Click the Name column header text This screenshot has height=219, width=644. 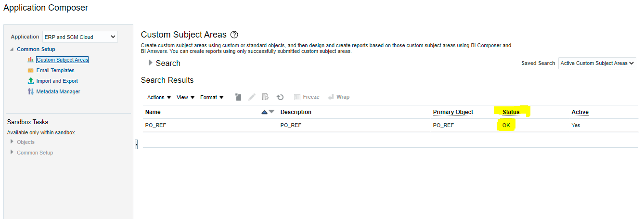pyautogui.click(x=153, y=112)
